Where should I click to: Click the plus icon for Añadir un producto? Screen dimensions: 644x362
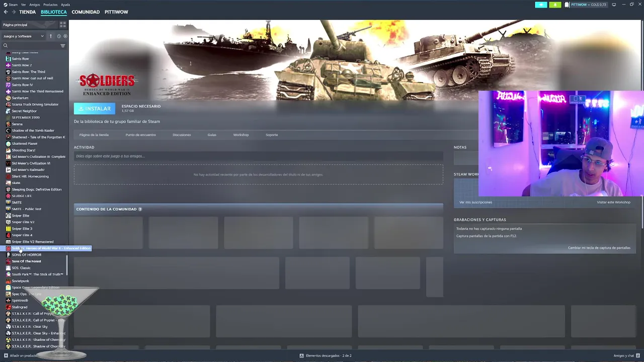click(6, 355)
